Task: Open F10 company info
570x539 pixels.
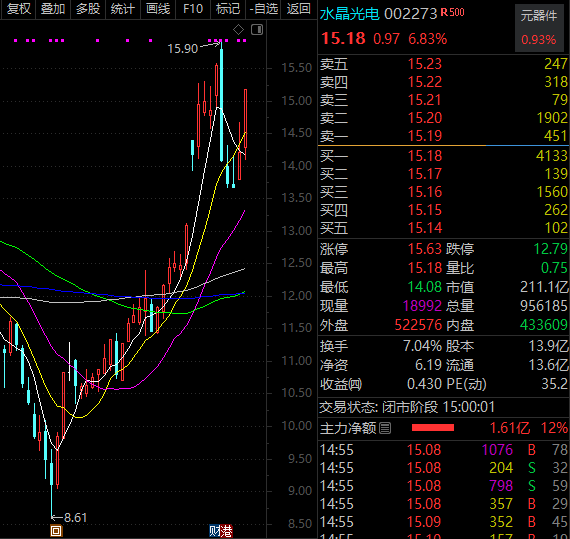Action: click(x=193, y=9)
